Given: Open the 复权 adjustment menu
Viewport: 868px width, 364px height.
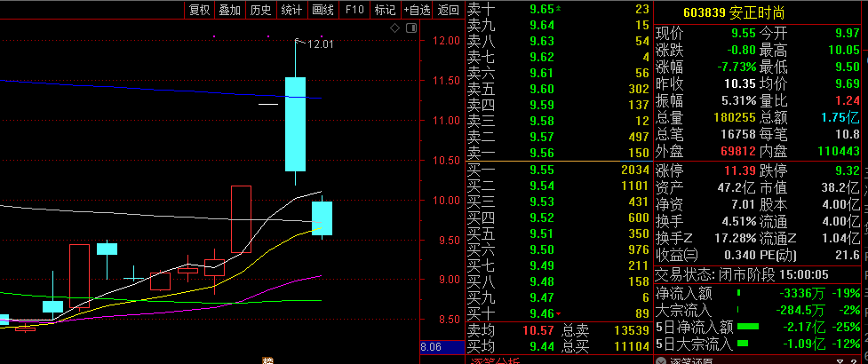Looking at the screenshot, I should pyautogui.click(x=199, y=10).
